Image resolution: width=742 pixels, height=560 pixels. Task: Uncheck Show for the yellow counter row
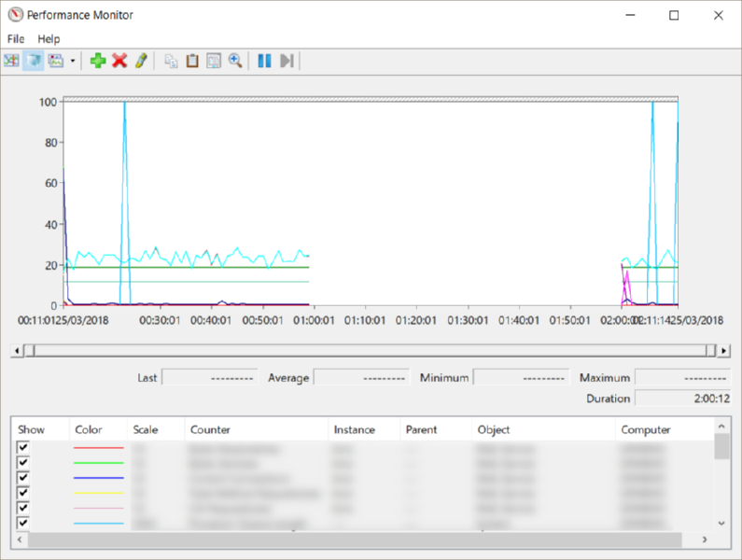22,493
